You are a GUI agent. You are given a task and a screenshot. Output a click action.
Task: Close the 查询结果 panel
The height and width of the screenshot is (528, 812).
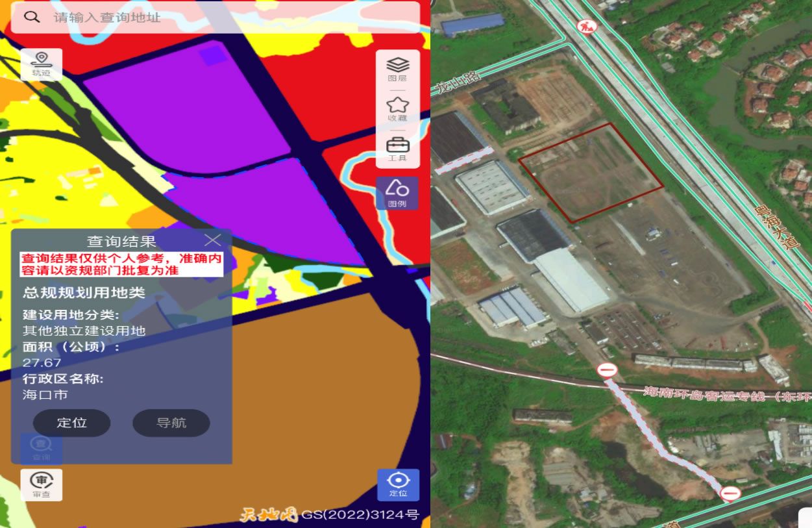[212, 240]
